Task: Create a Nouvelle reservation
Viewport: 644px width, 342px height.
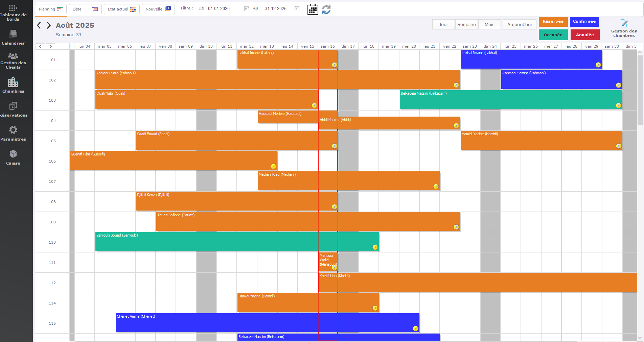Action: pos(158,9)
